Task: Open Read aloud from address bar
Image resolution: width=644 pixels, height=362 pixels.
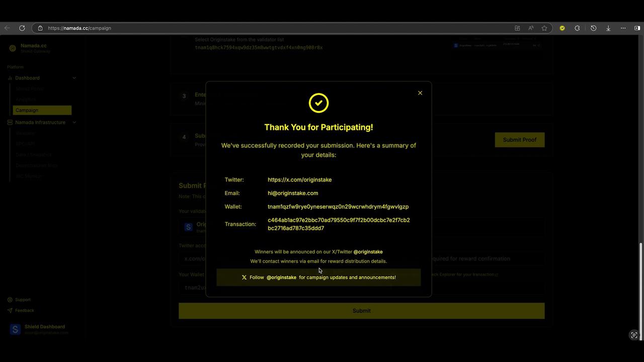Action: pos(531,28)
